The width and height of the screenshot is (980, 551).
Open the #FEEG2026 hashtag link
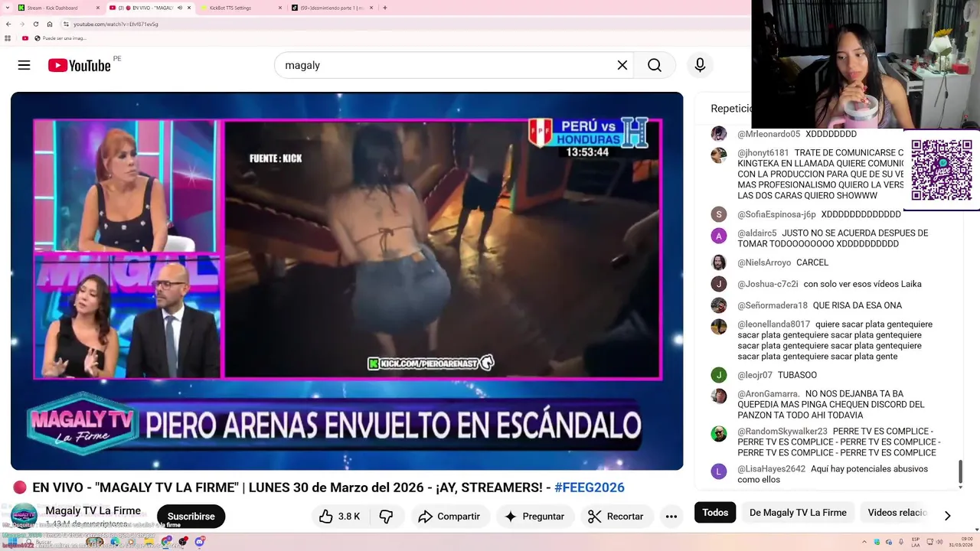point(589,487)
